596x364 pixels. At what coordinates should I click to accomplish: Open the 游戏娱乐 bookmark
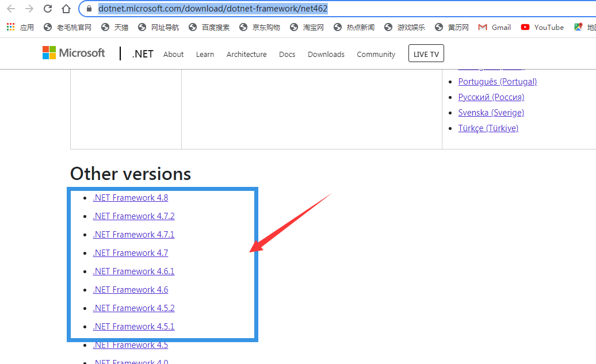405,27
